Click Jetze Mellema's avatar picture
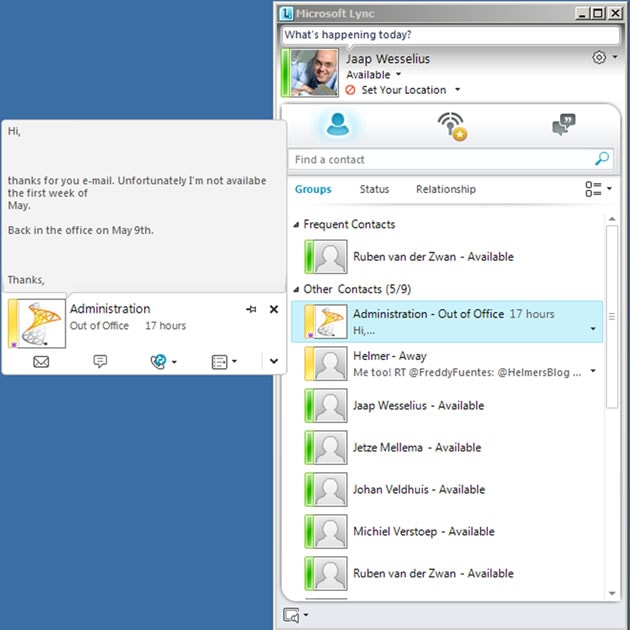 click(330, 448)
